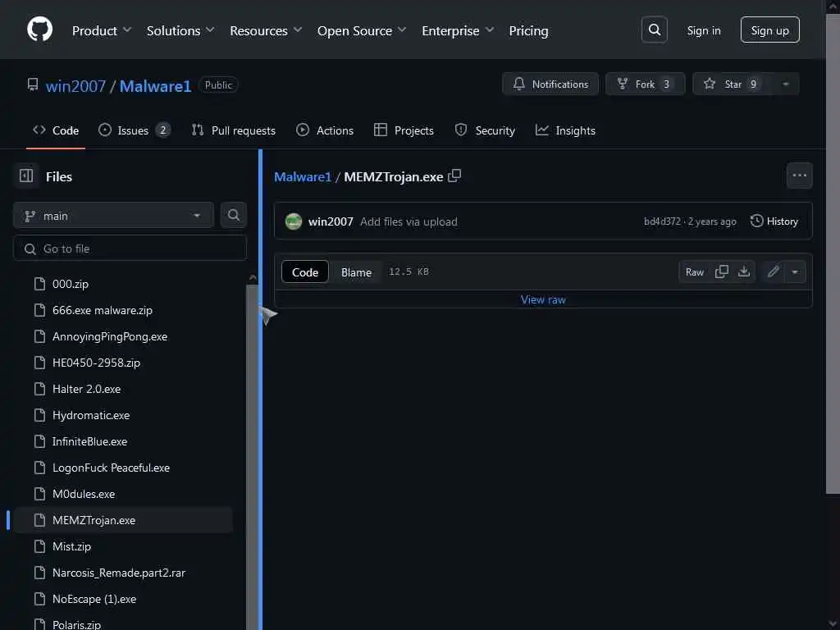
Task: Open win2007 user profile link in breadcrumb
Action: (x=75, y=86)
